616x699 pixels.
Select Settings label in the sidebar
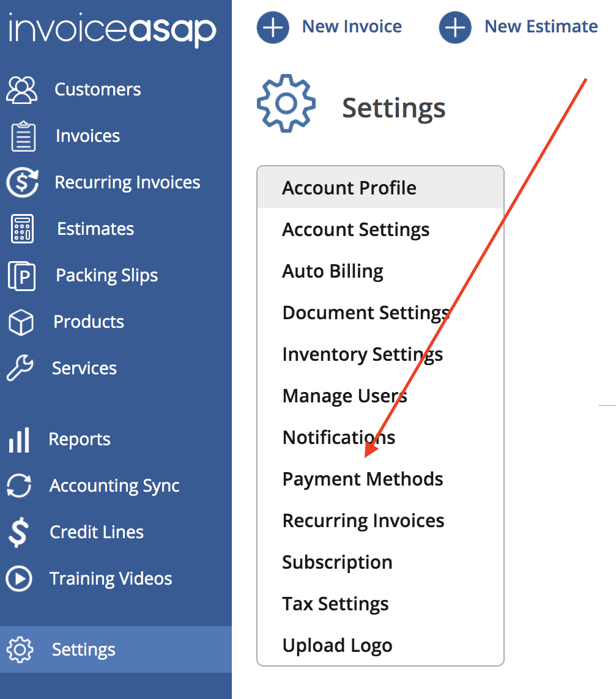[x=84, y=650]
